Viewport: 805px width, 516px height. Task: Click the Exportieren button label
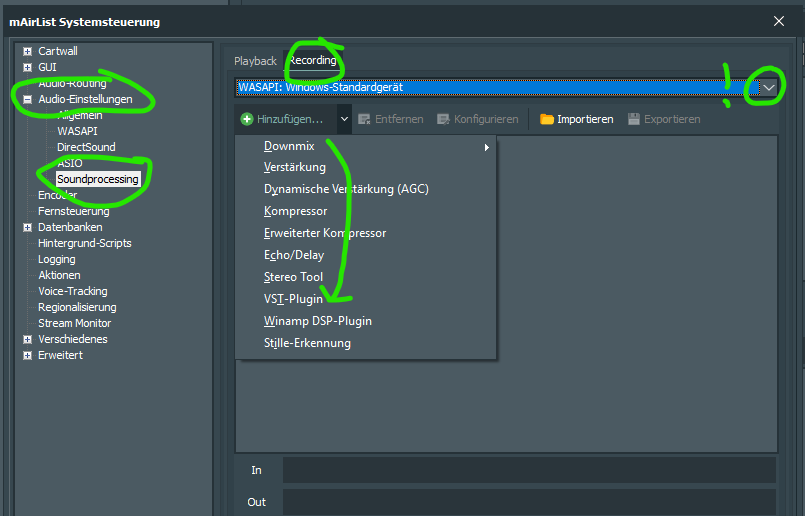(672, 119)
